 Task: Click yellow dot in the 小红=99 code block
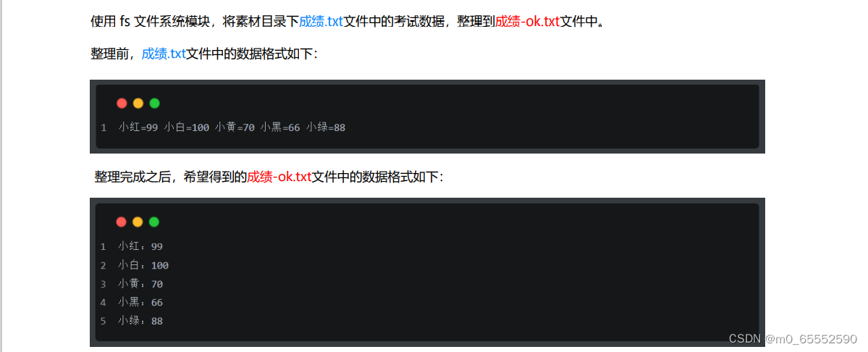138,103
